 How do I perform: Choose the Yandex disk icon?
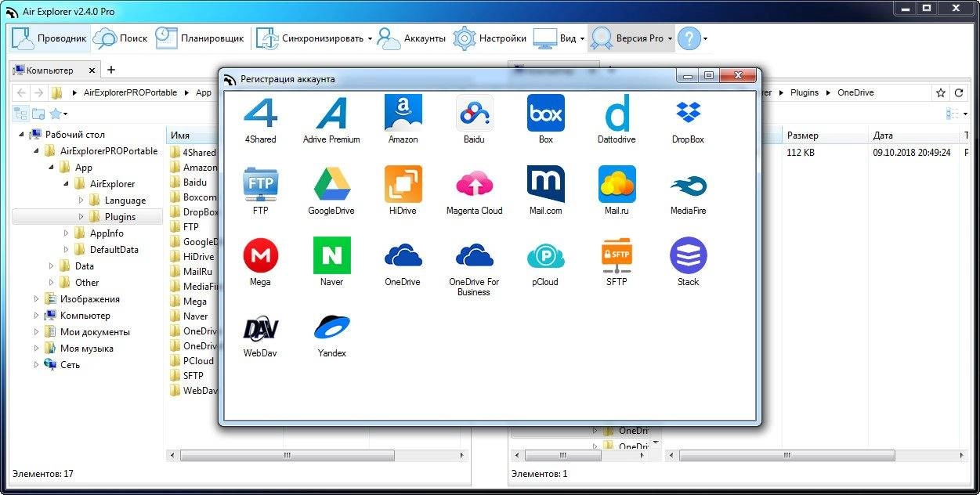tap(331, 327)
